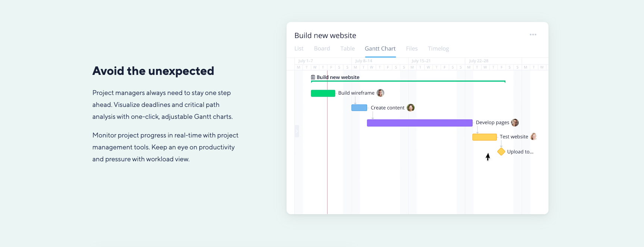Click the blue Create content task bar

pos(359,108)
